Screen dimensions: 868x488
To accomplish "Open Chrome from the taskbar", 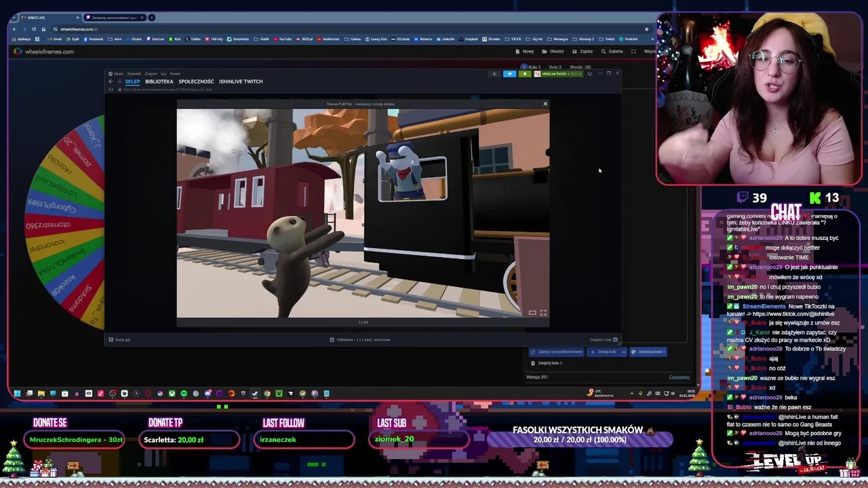I will [x=267, y=393].
